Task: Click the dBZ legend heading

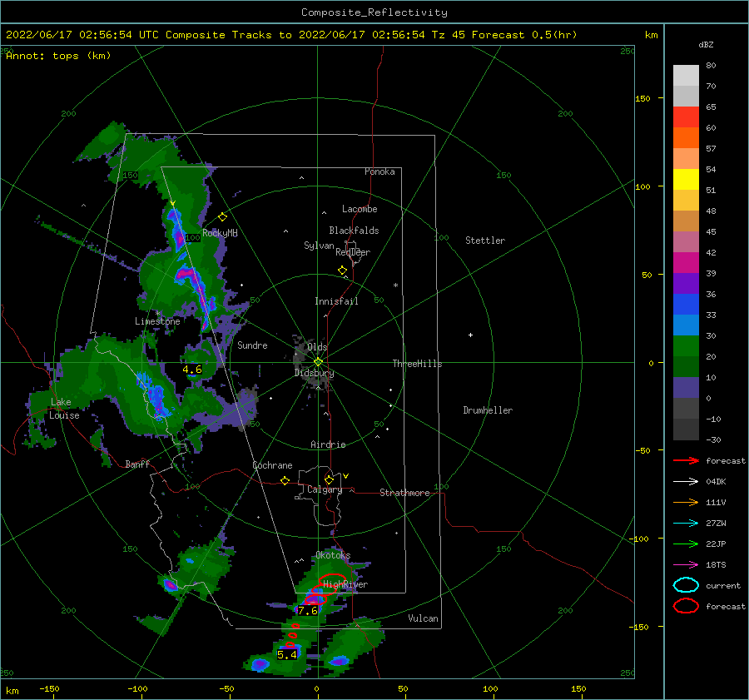Action: [x=706, y=44]
